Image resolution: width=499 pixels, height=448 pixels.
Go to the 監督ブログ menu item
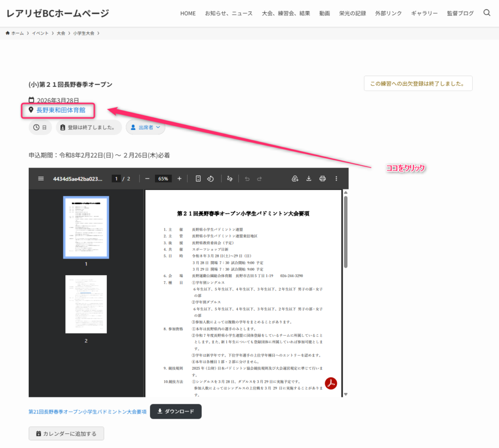tap(460, 13)
